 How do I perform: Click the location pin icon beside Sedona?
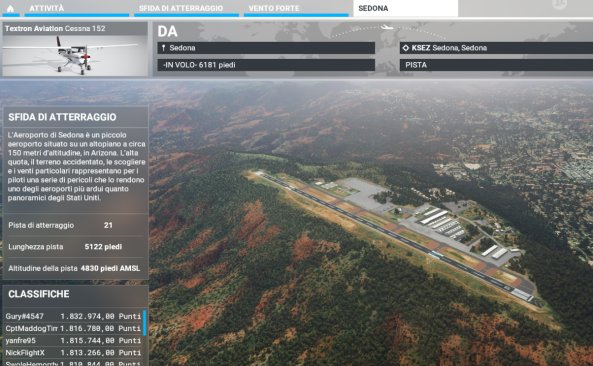coord(163,48)
